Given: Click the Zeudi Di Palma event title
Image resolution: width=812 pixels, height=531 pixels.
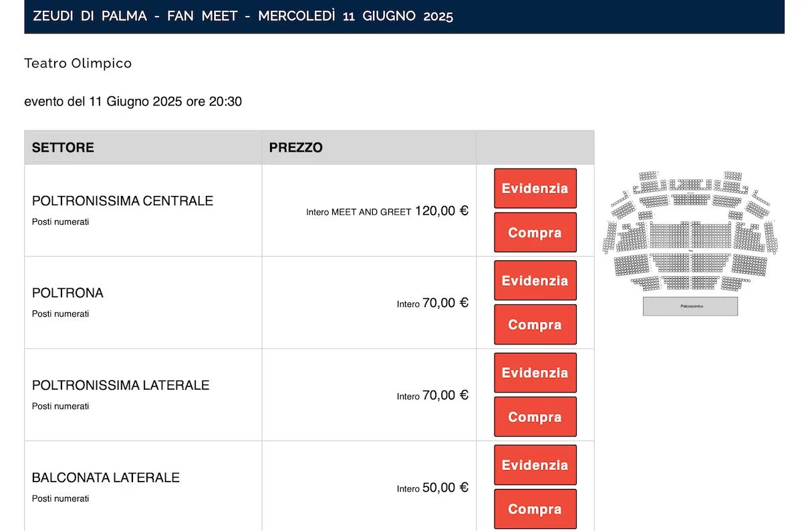Looking at the screenshot, I should click(243, 16).
